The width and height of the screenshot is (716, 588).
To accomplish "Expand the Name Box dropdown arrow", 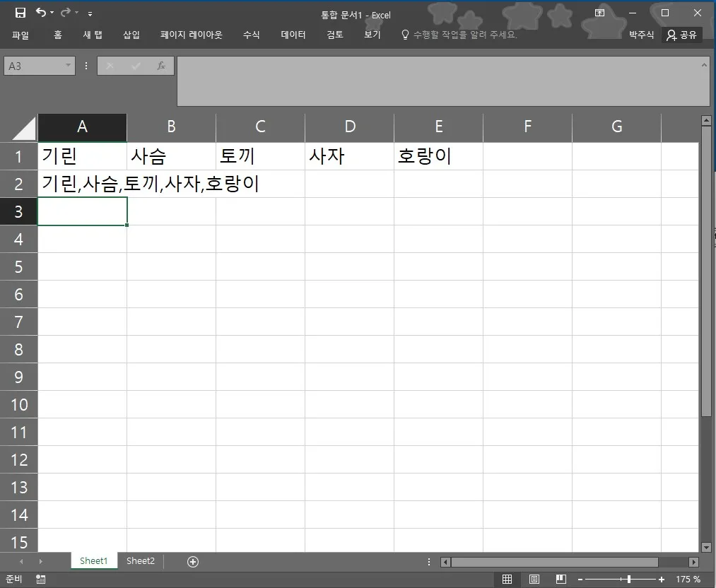I will tap(68, 65).
